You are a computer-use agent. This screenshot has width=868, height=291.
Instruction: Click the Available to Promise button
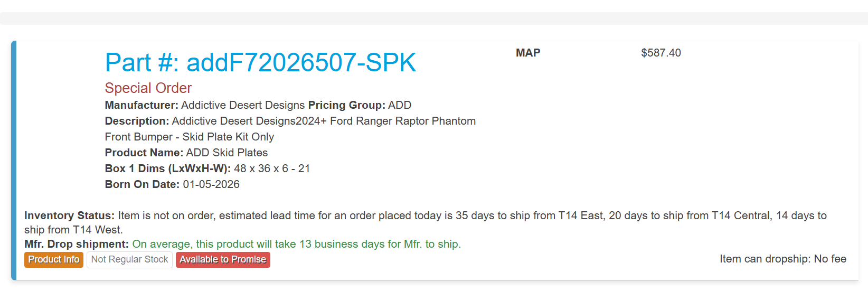pos(223,260)
